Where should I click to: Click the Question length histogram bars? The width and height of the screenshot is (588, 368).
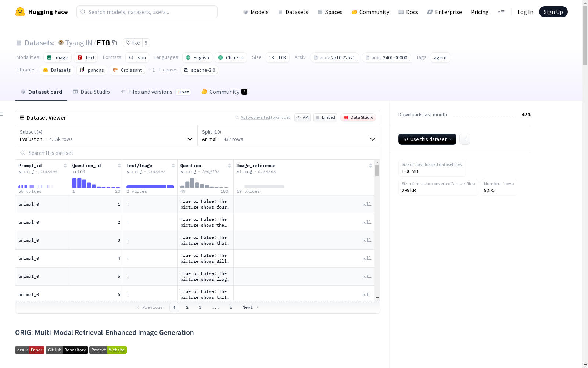click(x=204, y=183)
